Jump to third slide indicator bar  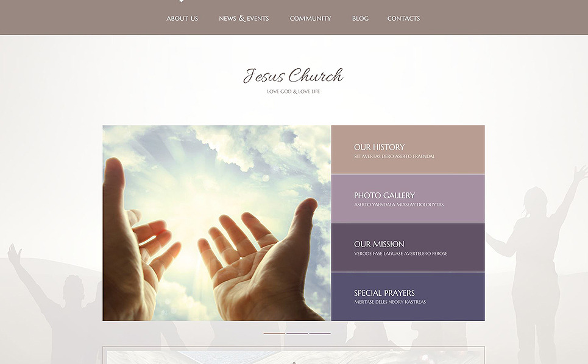(x=320, y=333)
